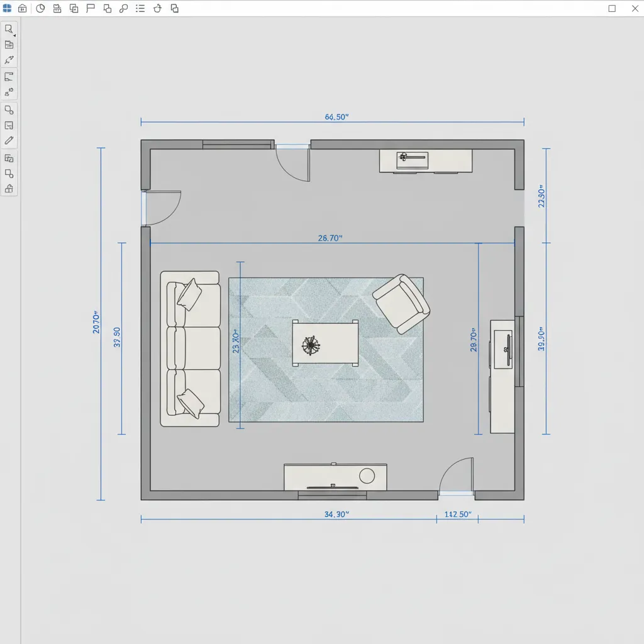Select the shapes tool in the sidebar
The image size is (644, 644).
tap(9, 109)
